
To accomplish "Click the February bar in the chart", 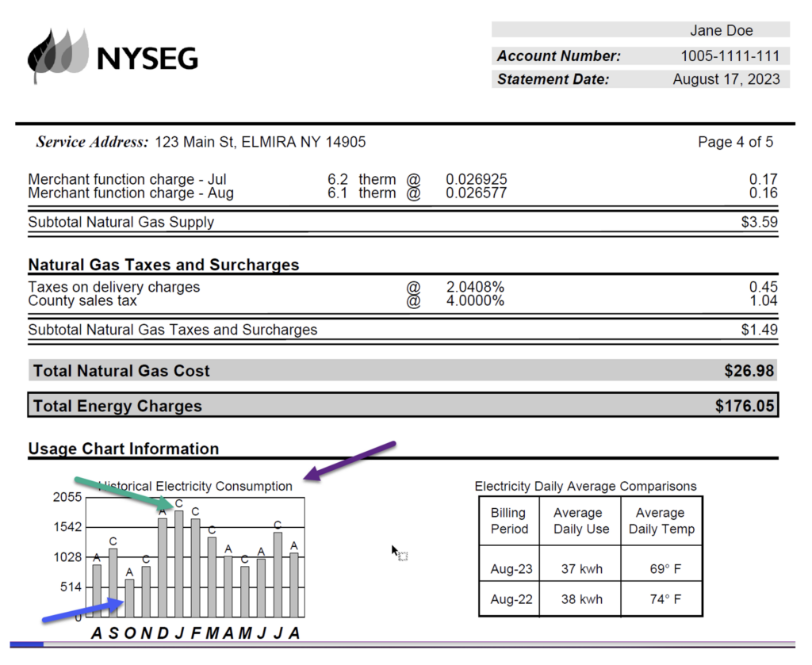I will pyautogui.click(x=195, y=568).
